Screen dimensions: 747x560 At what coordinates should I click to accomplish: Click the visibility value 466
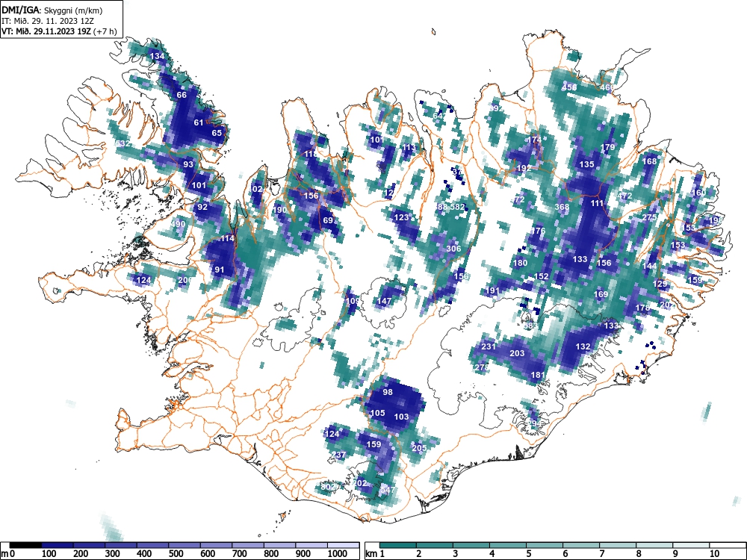(x=607, y=87)
